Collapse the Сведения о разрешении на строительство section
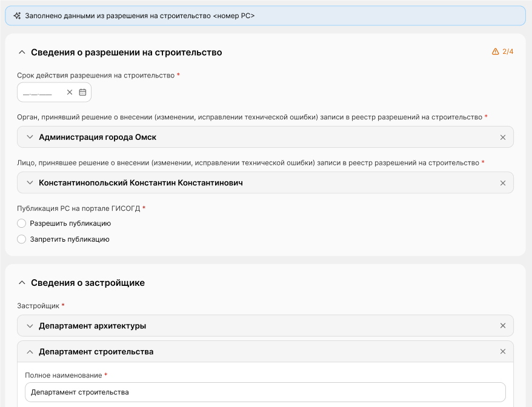The width and height of the screenshot is (532, 407). coord(22,52)
